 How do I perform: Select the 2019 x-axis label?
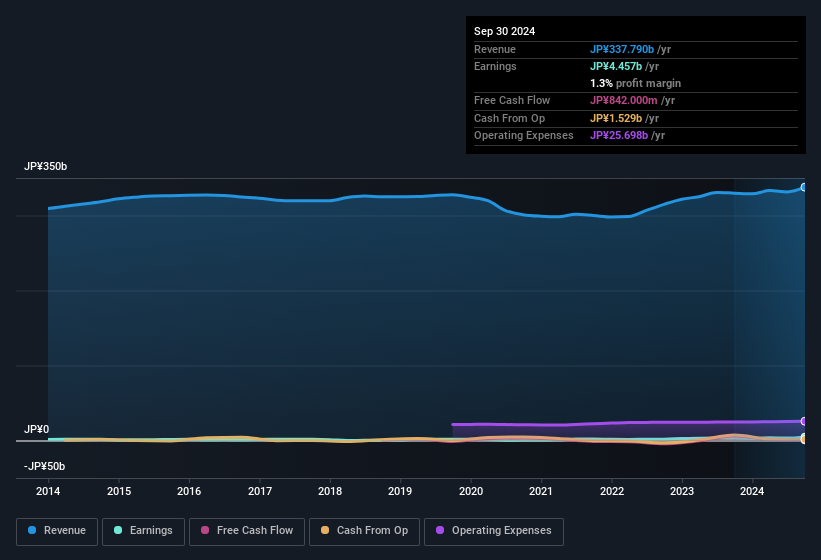400,491
